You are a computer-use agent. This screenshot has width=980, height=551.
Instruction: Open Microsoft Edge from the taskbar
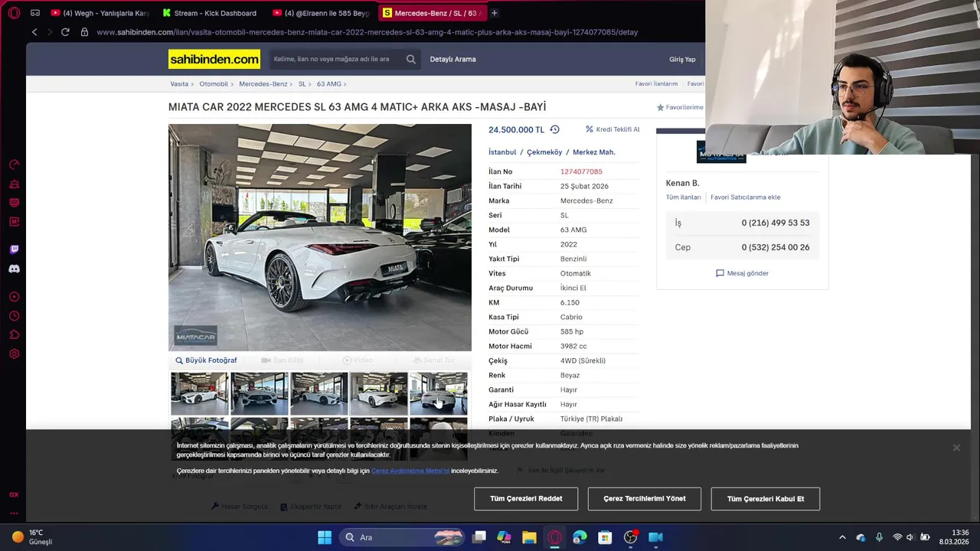[580, 537]
